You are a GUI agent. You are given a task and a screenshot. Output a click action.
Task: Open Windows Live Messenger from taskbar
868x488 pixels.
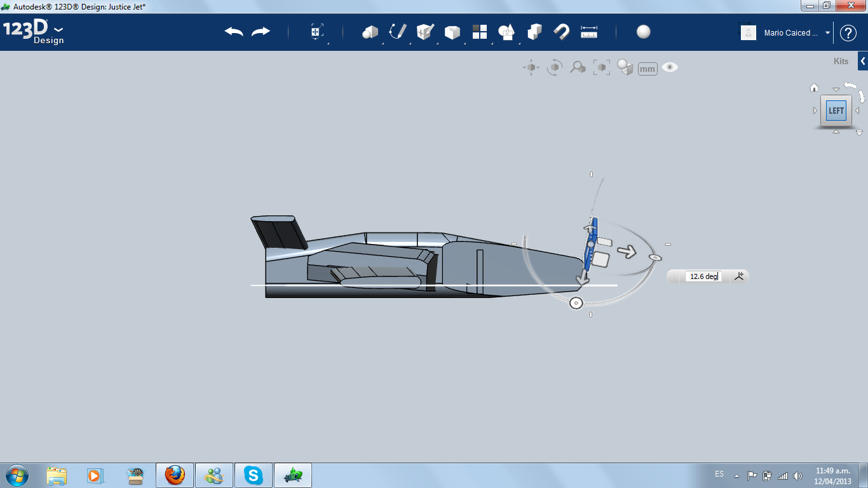point(214,475)
